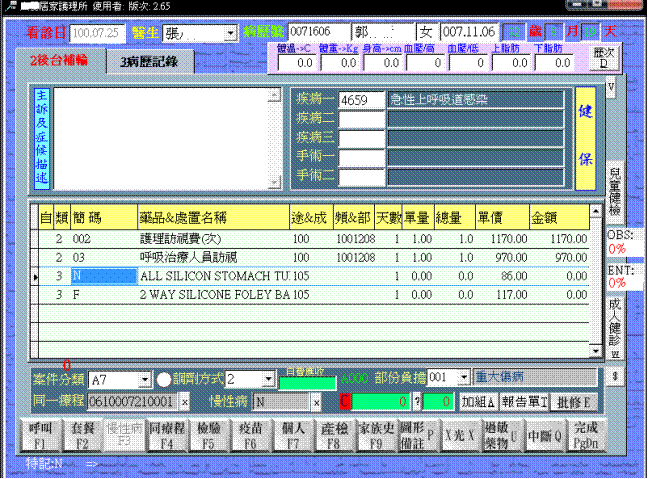Screen dimensions: 648x479
Task: Expand the 部份負擔 001 dropdown
Action: pos(464,378)
